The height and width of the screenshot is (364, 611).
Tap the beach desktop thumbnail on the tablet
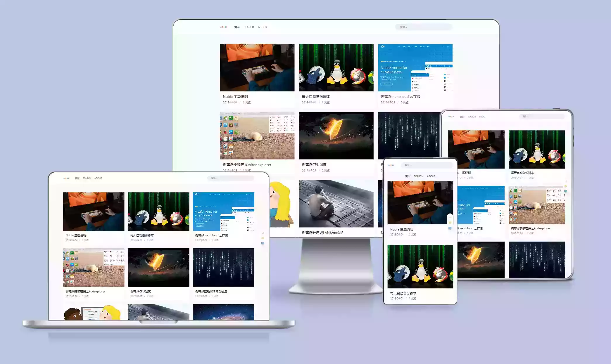537,205
